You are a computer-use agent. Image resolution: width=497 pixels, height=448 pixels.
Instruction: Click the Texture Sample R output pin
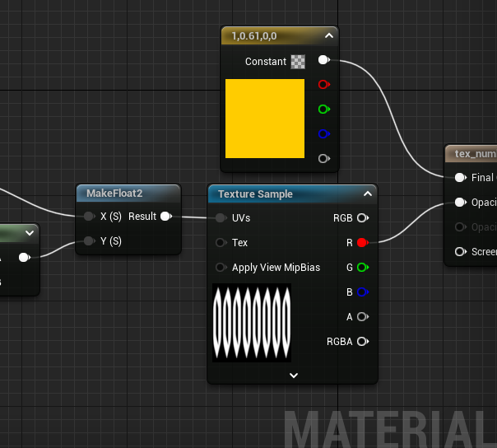(x=363, y=243)
